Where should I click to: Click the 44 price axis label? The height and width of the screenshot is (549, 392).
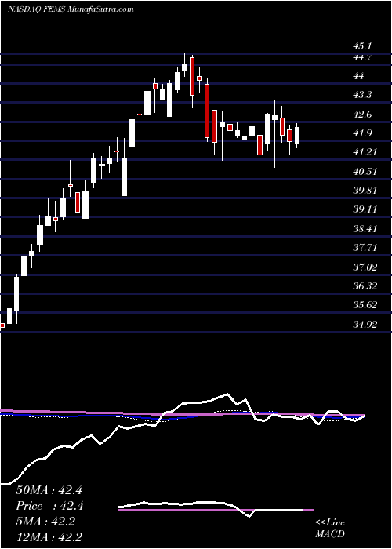pos(359,76)
